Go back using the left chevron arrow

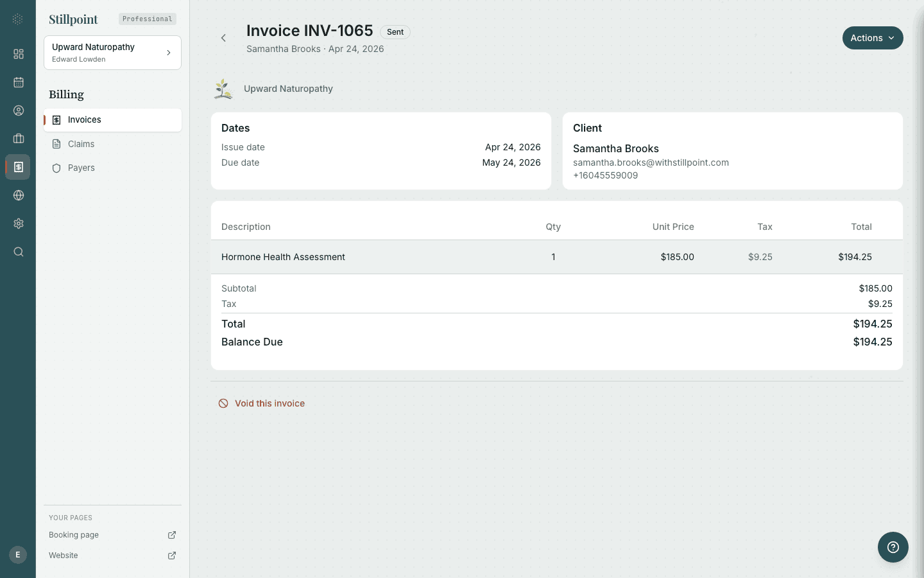pos(223,38)
